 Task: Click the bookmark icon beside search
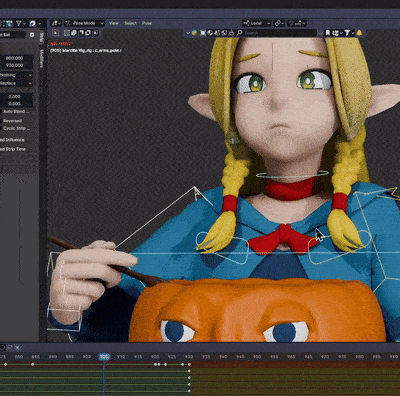pos(328,33)
